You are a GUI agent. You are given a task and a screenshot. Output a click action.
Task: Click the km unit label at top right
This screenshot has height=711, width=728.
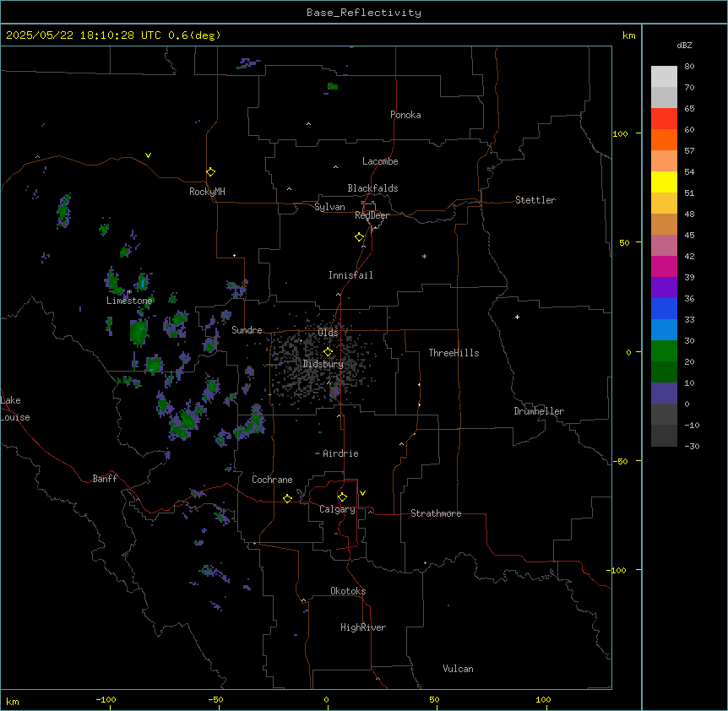coord(628,35)
